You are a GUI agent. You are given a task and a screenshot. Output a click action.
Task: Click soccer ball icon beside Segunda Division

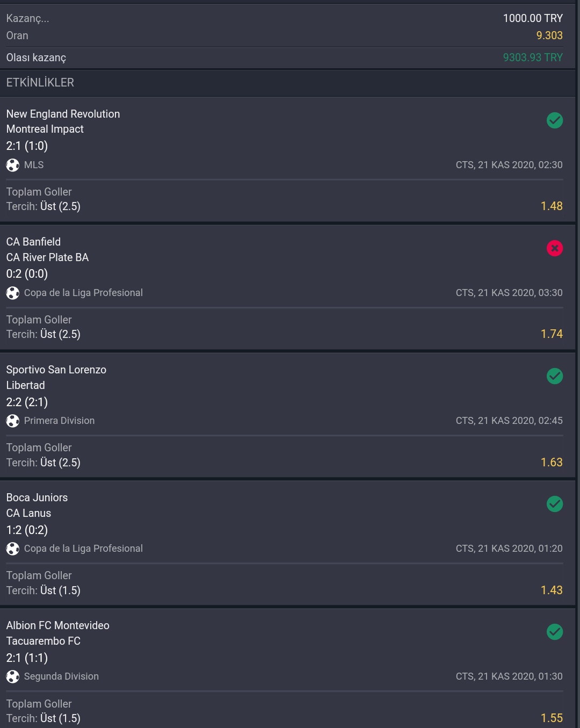[x=13, y=676]
